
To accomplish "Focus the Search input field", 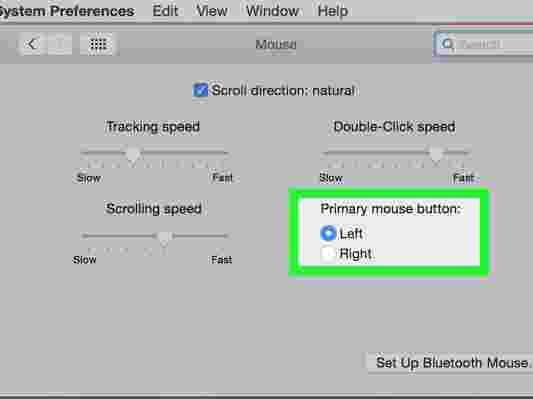I will pos(484,44).
